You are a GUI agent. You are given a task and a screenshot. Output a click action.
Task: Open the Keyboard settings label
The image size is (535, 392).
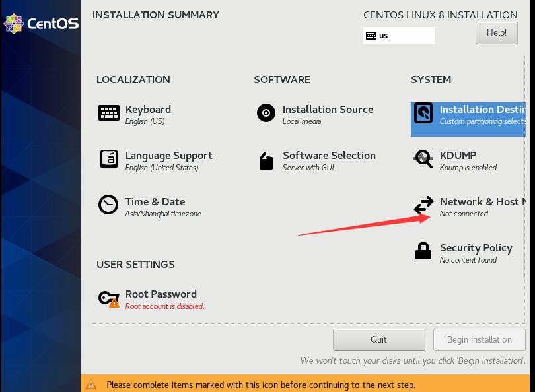(x=148, y=110)
